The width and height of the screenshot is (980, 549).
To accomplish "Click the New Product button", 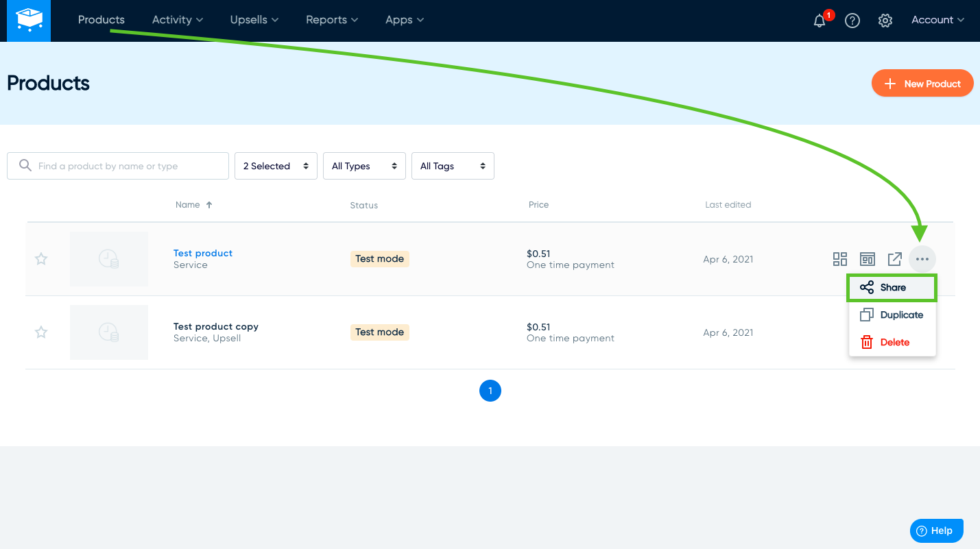I will [922, 84].
